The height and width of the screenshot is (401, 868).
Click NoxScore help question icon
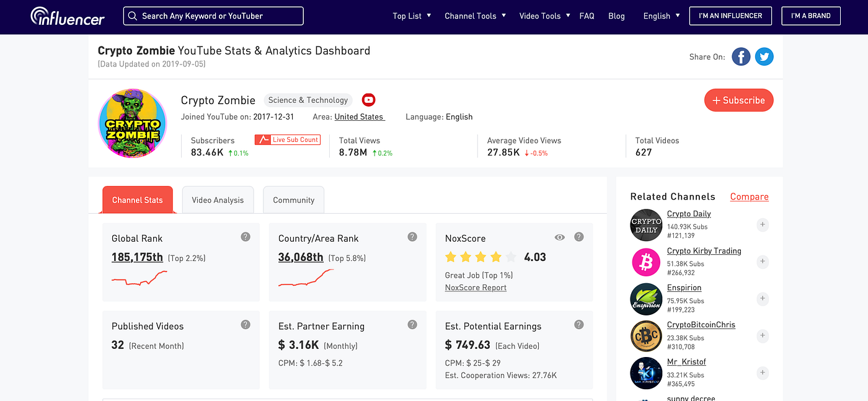coord(579,237)
